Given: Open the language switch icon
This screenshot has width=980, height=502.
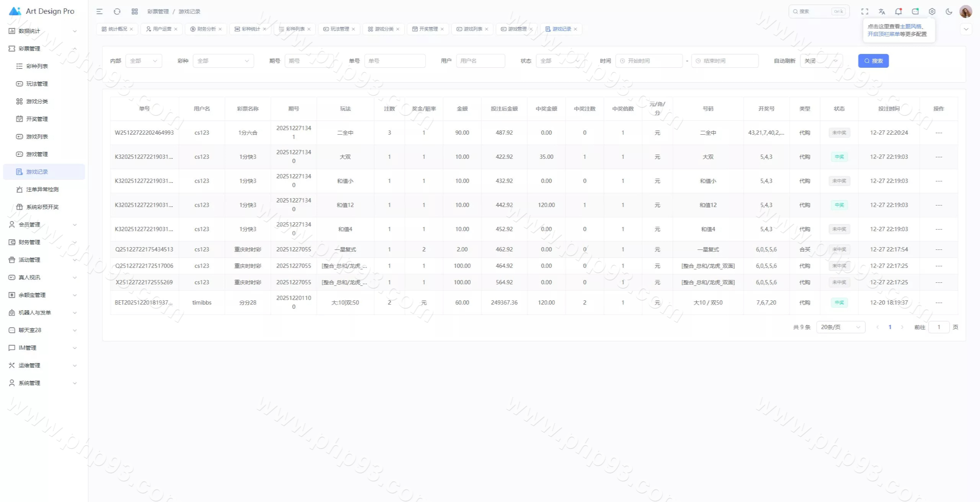Looking at the screenshot, I should 882,11.
